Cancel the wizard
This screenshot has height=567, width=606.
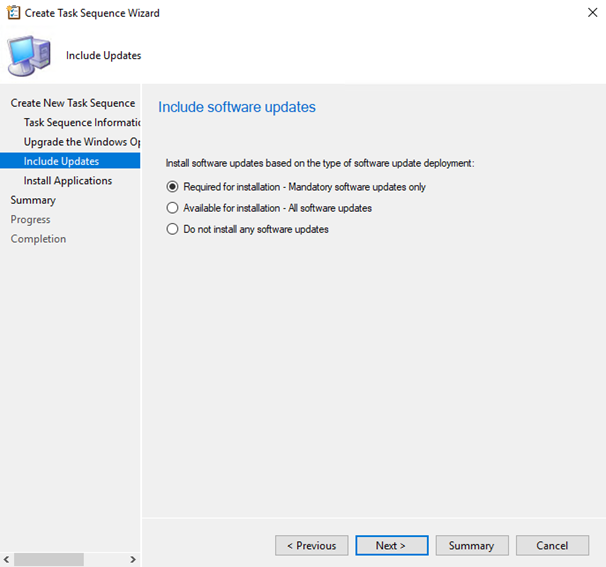pyautogui.click(x=552, y=545)
